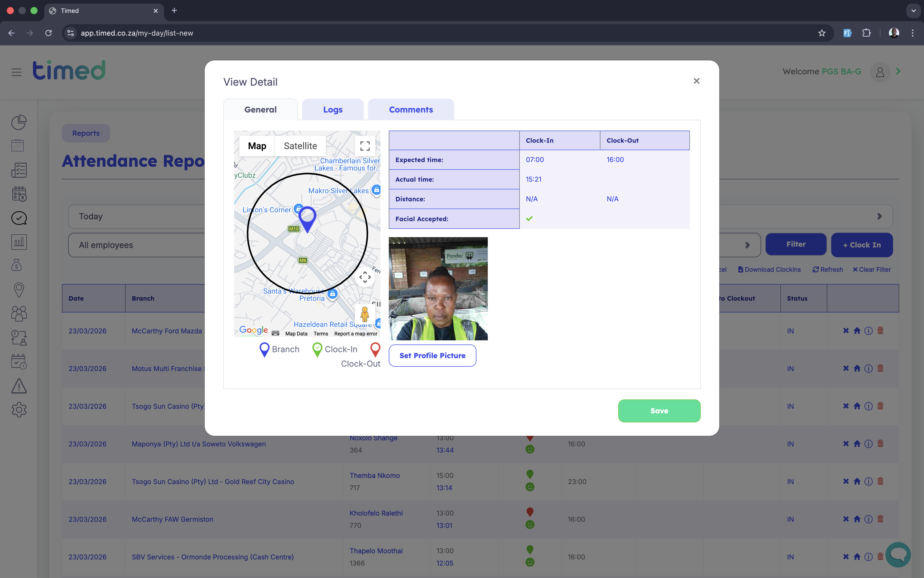
Task: Click the 13:01 clock-in time for Kholofelo Ralethi
Action: (444, 525)
